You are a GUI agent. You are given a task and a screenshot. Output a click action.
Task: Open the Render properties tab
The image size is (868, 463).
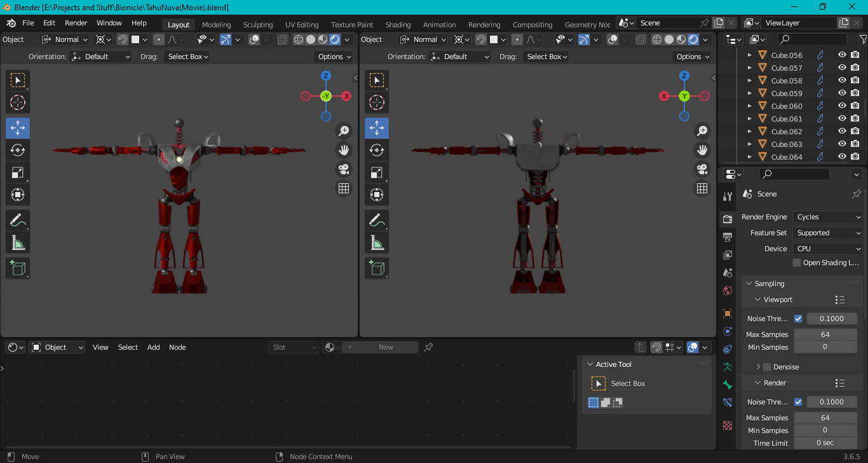click(728, 219)
